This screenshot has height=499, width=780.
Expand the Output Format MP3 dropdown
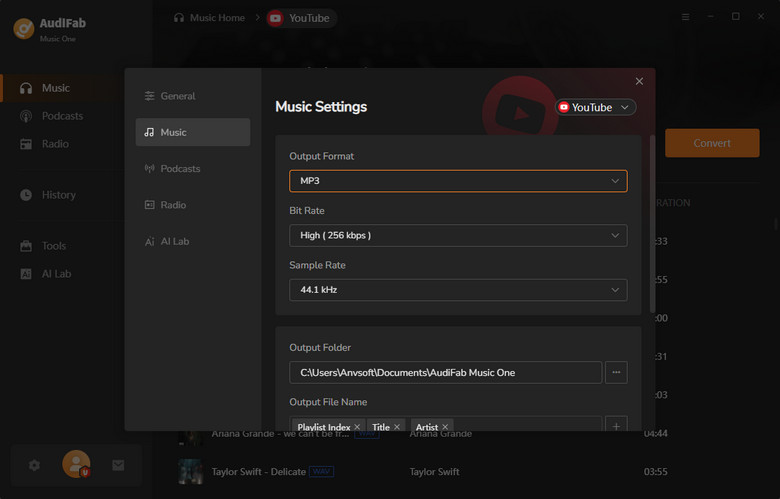(x=458, y=181)
